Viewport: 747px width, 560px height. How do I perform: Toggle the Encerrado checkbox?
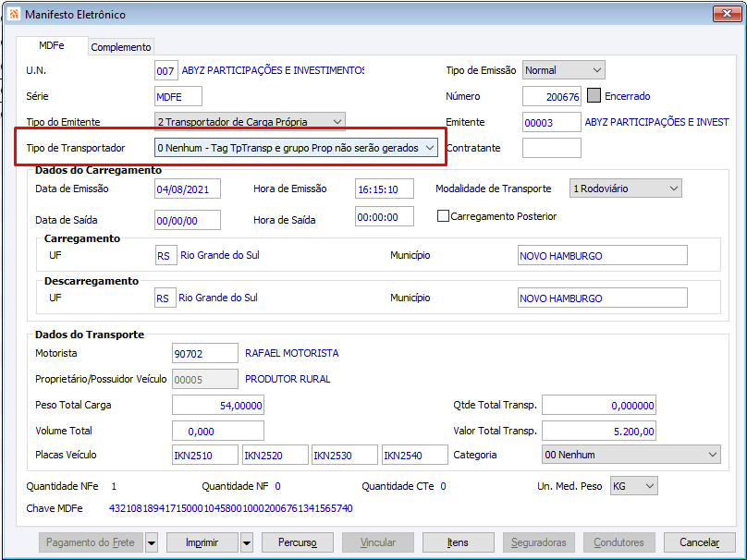pyautogui.click(x=594, y=96)
